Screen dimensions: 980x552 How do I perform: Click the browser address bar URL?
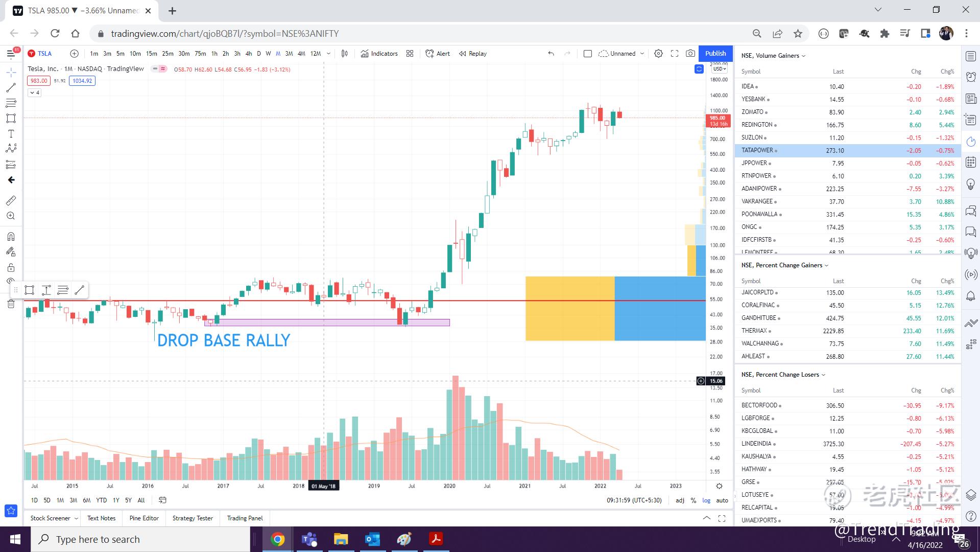pos(225,34)
